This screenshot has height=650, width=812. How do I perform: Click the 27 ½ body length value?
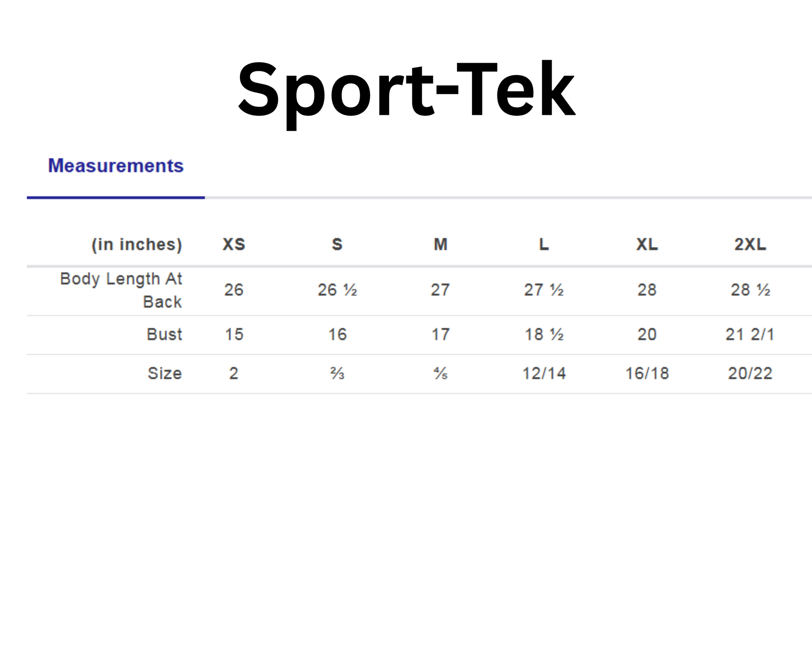pos(544,290)
